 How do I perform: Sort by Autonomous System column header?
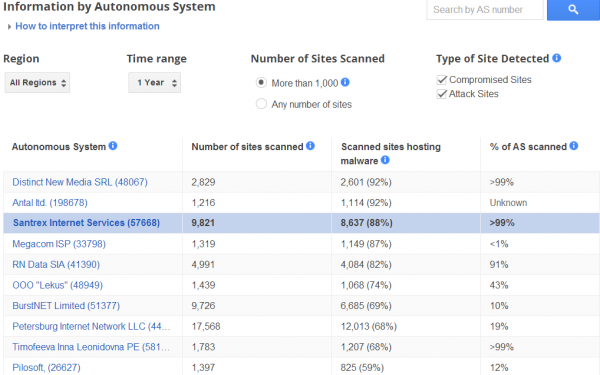(x=59, y=147)
